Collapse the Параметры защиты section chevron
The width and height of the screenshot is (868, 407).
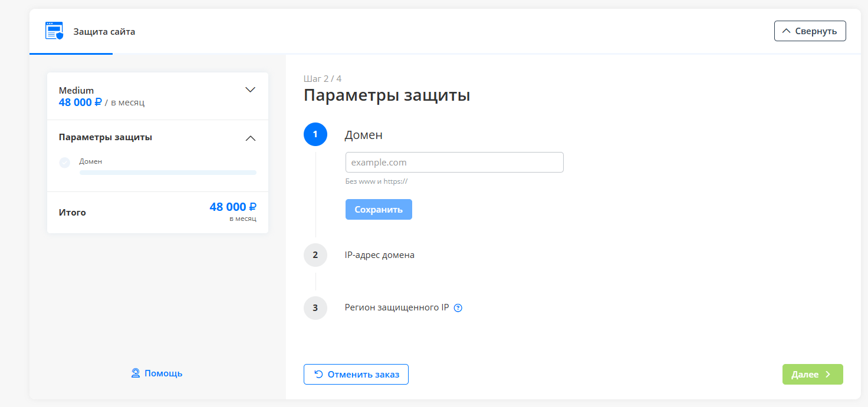(x=250, y=138)
